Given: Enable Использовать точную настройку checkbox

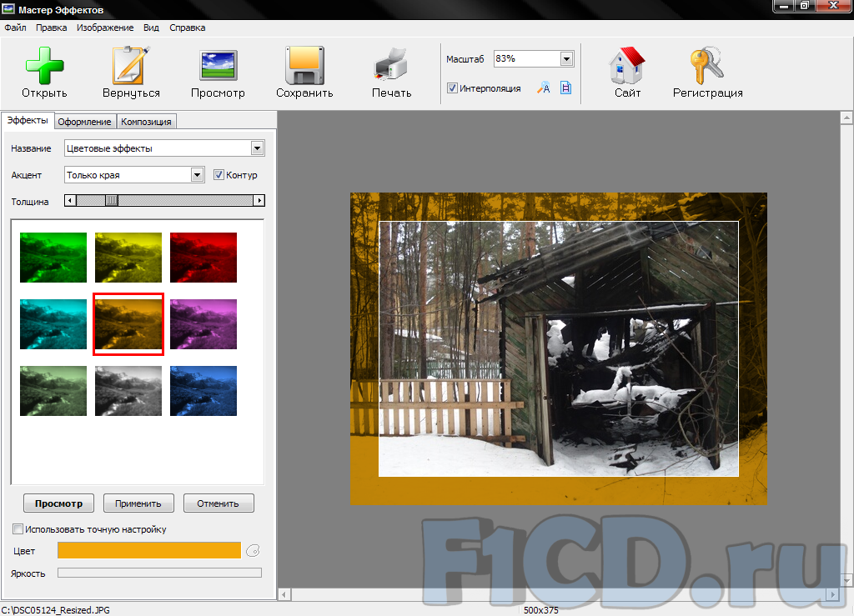Looking at the screenshot, I should pos(18,529).
